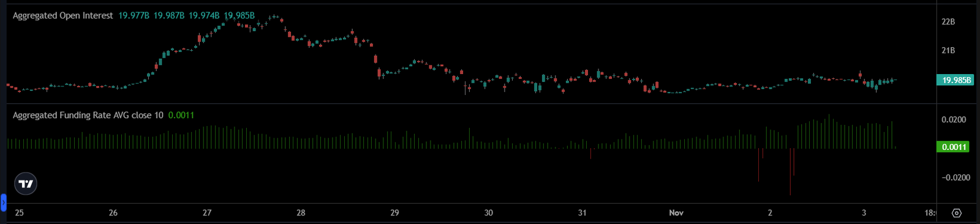Click the TradingView logo icon
This screenshot has width=980, height=224.
26,184
